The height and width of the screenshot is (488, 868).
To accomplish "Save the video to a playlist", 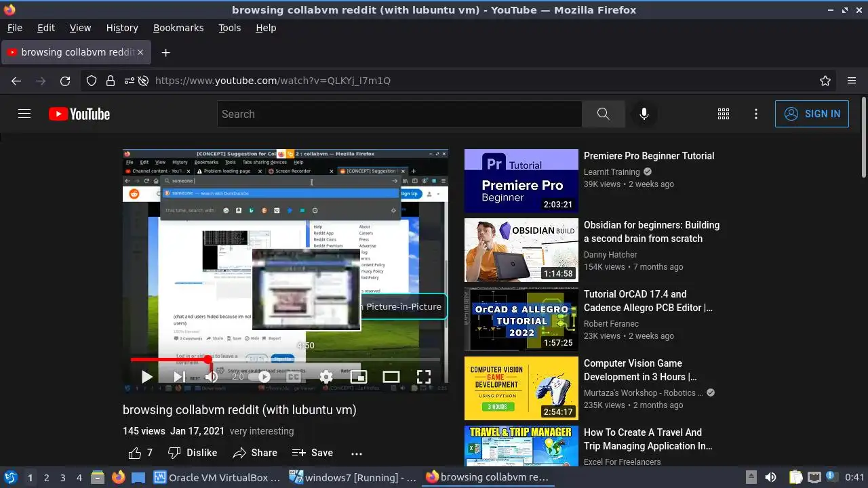I will (x=313, y=453).
